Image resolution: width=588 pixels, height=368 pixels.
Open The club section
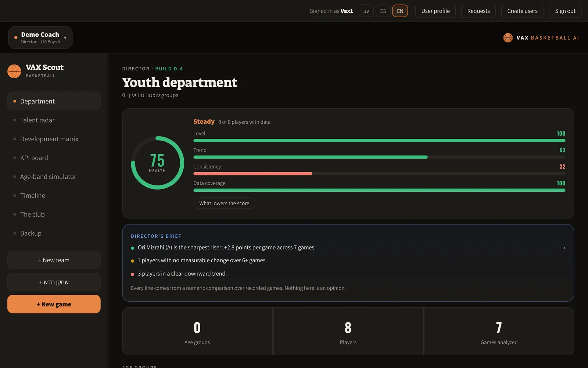pyautogui.click(x=54, y=214)
